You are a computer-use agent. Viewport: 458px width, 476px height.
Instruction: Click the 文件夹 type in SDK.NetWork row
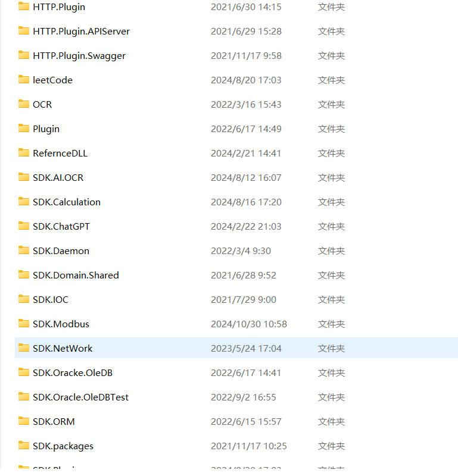[x=331, y=349]
